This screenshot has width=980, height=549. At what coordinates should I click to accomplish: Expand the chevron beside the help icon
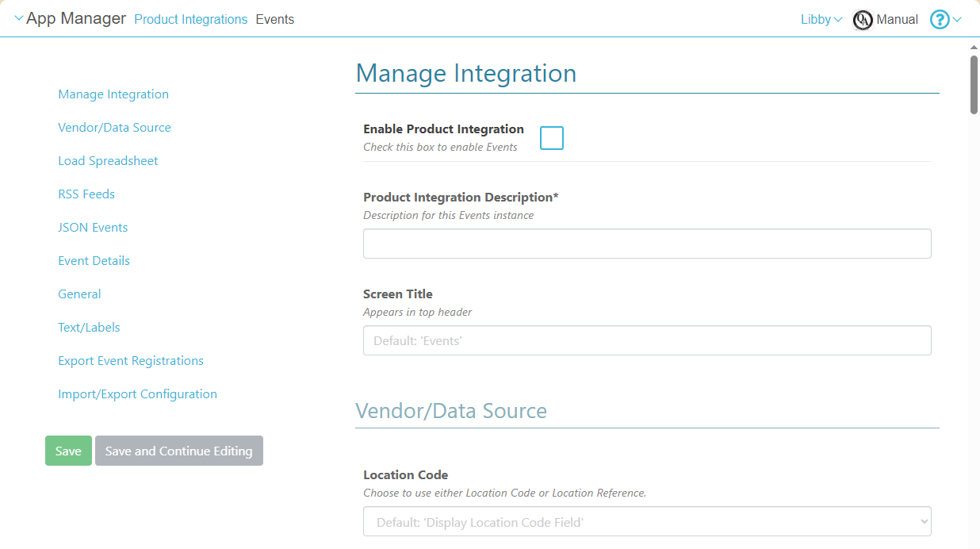(x=957, y=20)
